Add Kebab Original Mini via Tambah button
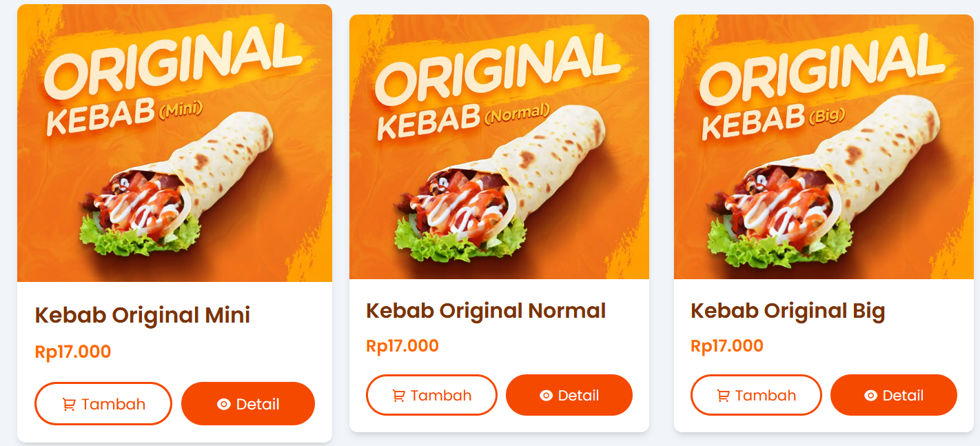Image resolution: width=980 pixels, height=446 pixels. [x=103, y=404]
